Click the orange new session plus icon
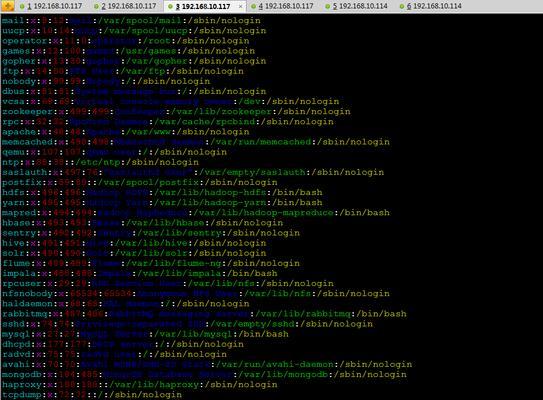543x400 pixels. tap(7, 6)
